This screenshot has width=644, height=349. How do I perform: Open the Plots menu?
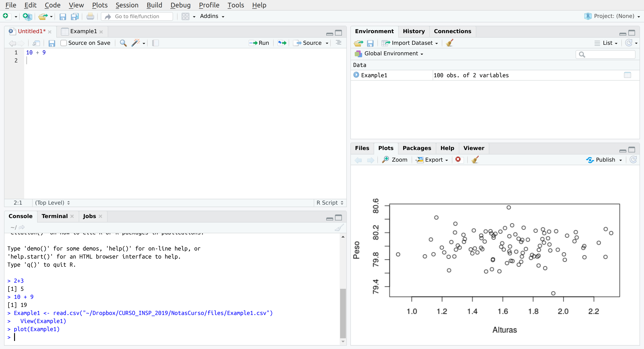[100, 5]
